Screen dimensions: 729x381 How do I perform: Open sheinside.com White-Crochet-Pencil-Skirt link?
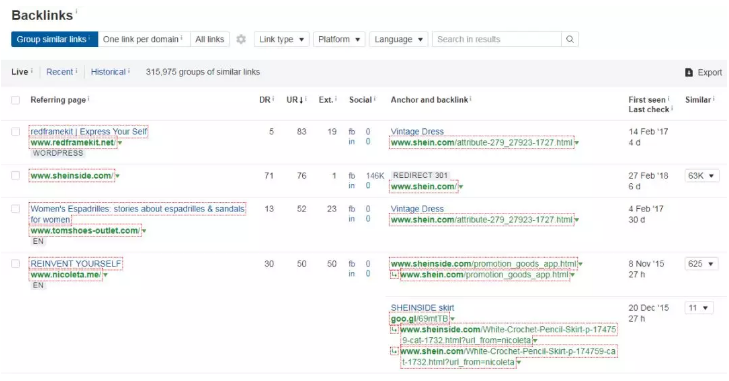[508, 335]
